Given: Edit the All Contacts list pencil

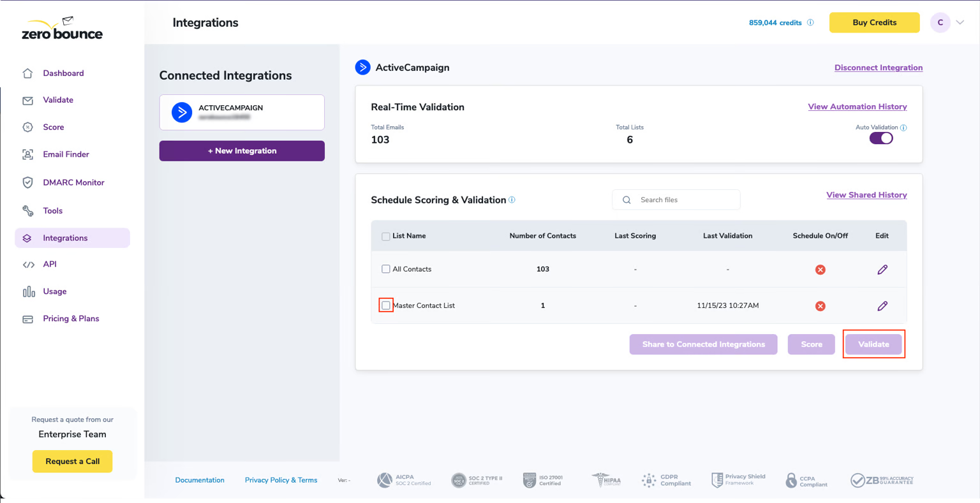Looking at the screenshot, I should (x=882, y=270).
